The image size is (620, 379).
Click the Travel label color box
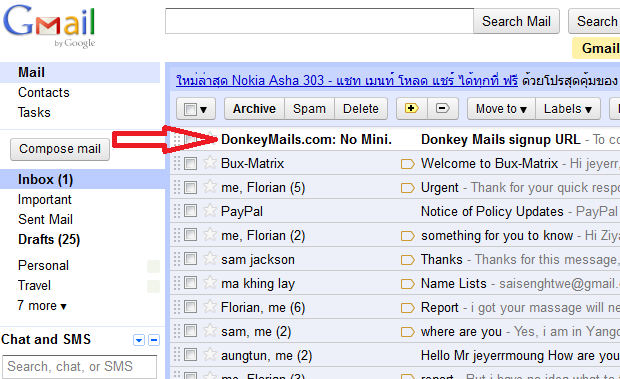tap(153, 286)
